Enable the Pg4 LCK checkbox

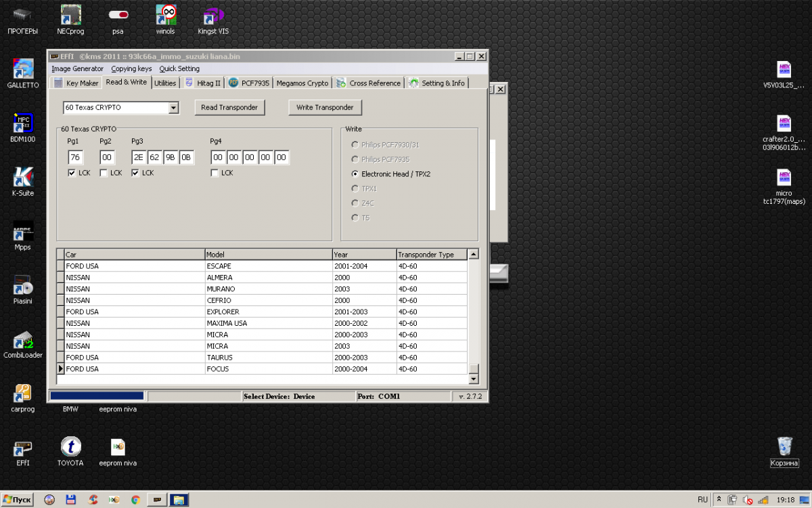point(215,173)
